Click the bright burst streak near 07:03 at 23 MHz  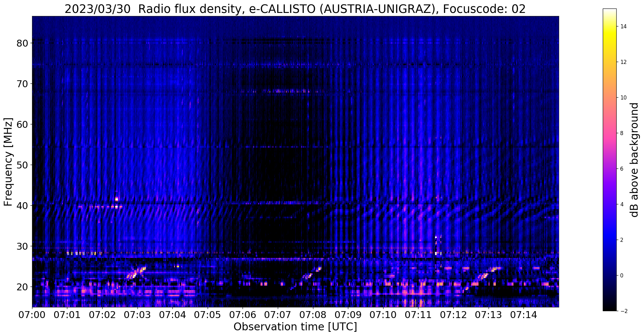136,273
